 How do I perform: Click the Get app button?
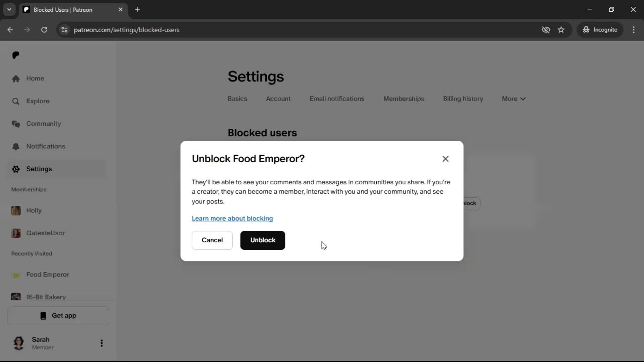[x=58, y=315]
